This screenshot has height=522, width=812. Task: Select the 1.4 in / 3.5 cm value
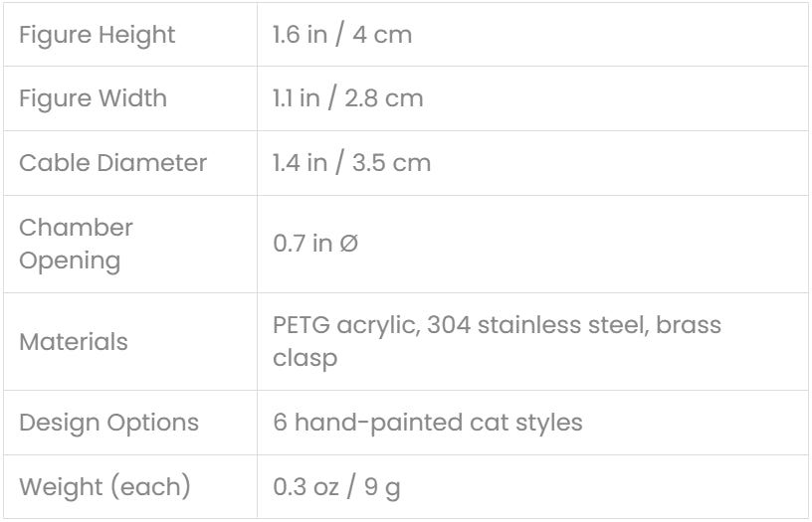tap(352, 162)
